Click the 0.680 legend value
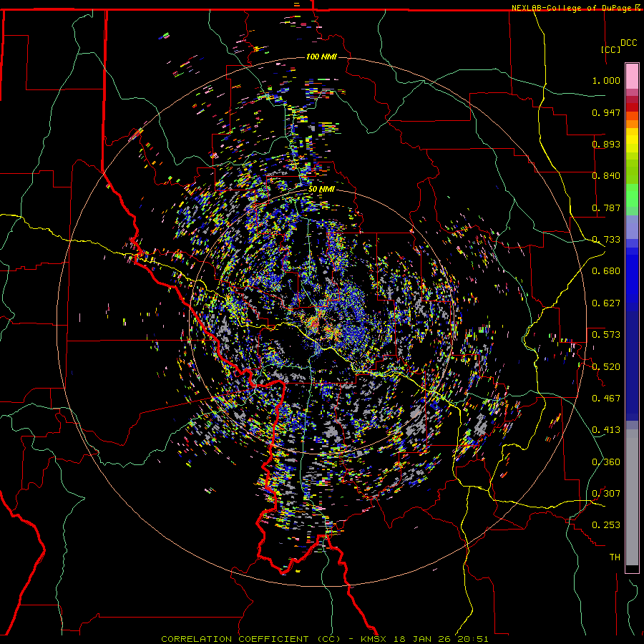 (x=606, y=271)
